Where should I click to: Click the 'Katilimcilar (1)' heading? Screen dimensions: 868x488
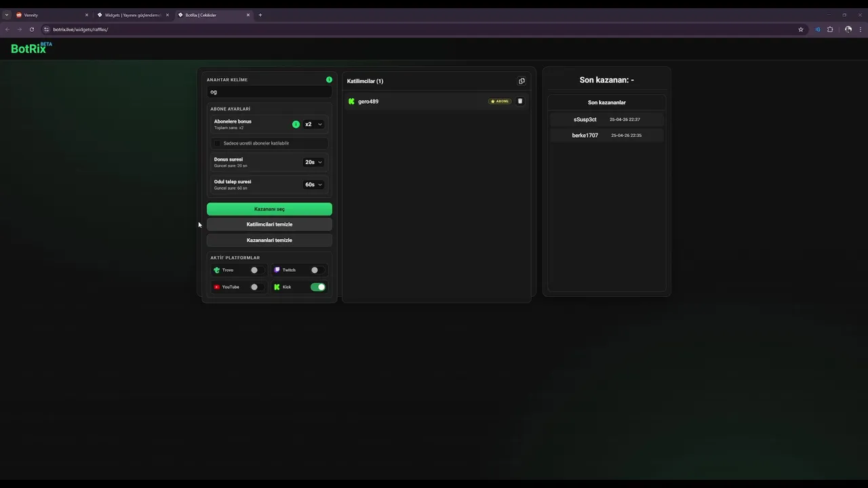(x=365, y=81)
